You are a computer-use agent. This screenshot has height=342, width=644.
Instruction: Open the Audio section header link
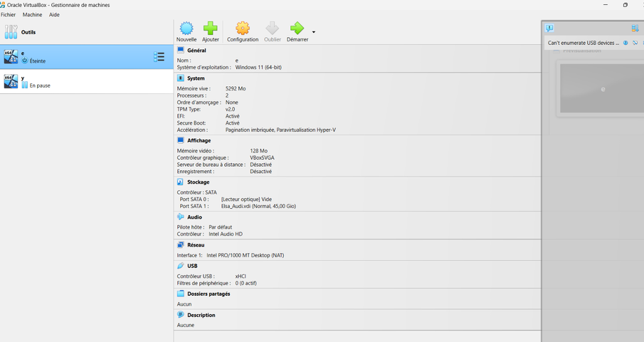[195, 217]
